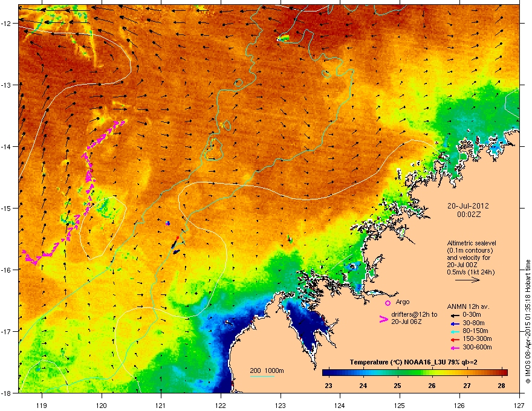
Task: Click the '300-600m' depth label
Action: [477, 348]
